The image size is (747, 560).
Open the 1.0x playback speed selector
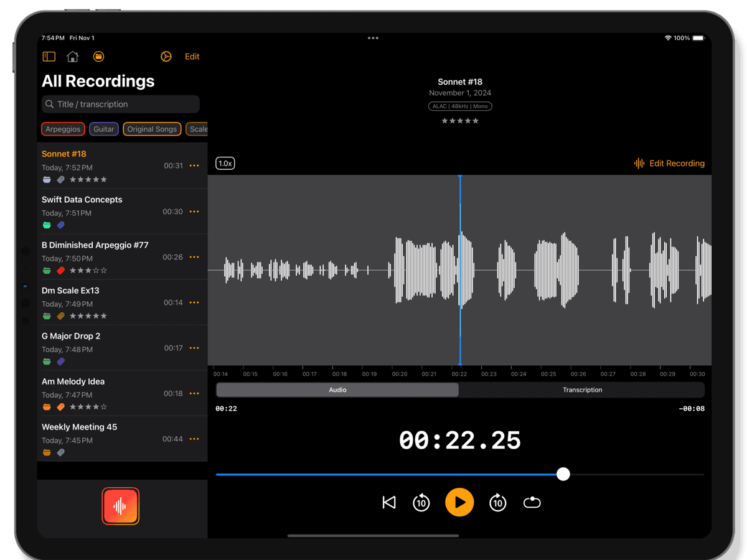[x=225, y=164]
